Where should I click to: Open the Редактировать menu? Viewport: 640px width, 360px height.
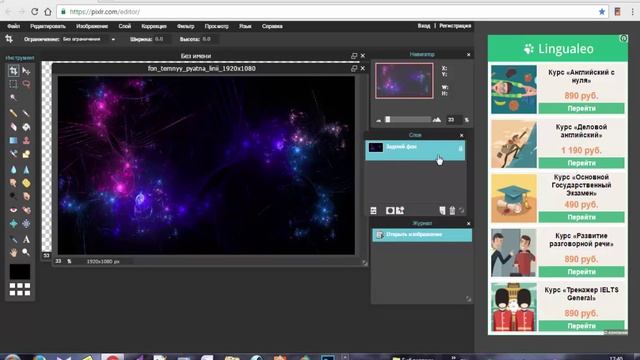click(x=48, y=26)
